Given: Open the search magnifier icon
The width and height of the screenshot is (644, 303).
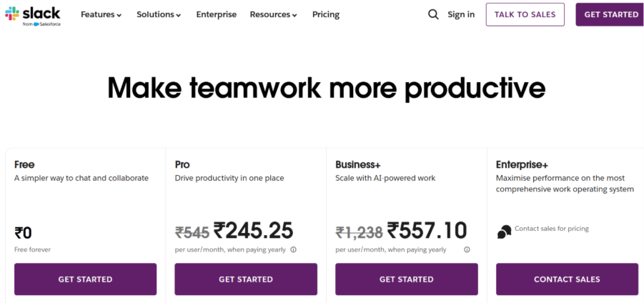Looking at the screenshot, I should click(433, 14).
